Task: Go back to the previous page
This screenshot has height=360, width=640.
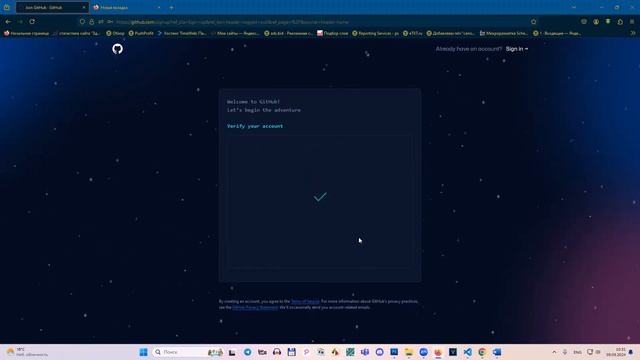Action: [x=8, y=22]
